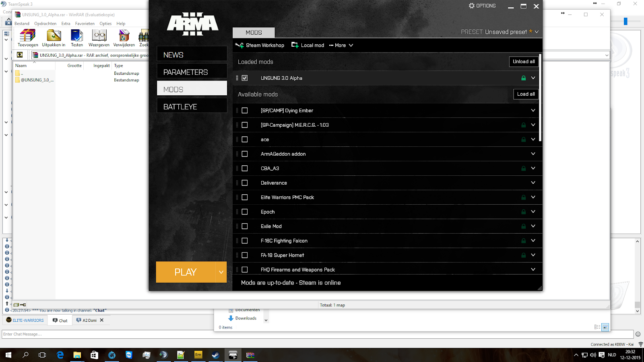Click the Load all button
Screen dimensions: 644x362
[x=526, y=94]
